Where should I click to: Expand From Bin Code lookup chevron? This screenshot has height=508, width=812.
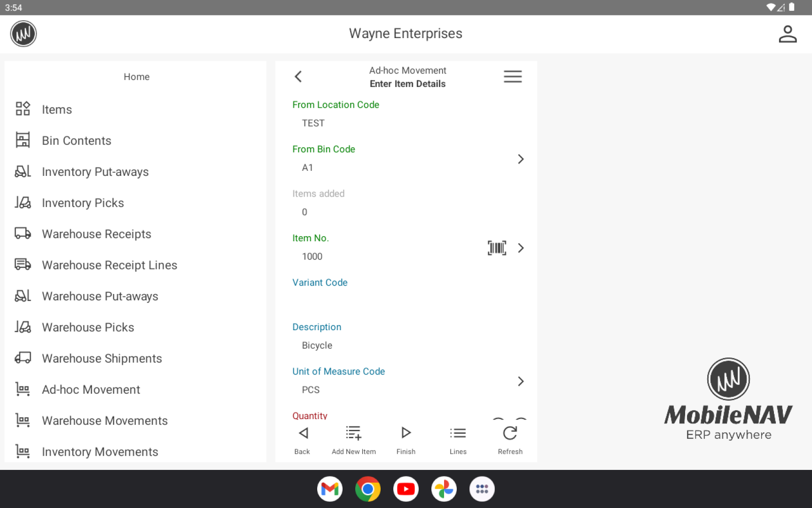[x=521, y=159]
